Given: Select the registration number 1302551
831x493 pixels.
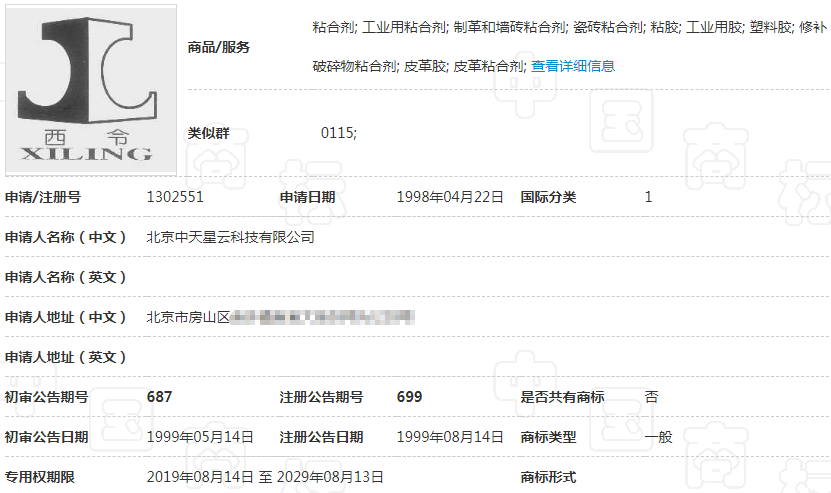Looking at the screenshot, I should (175, 197).
